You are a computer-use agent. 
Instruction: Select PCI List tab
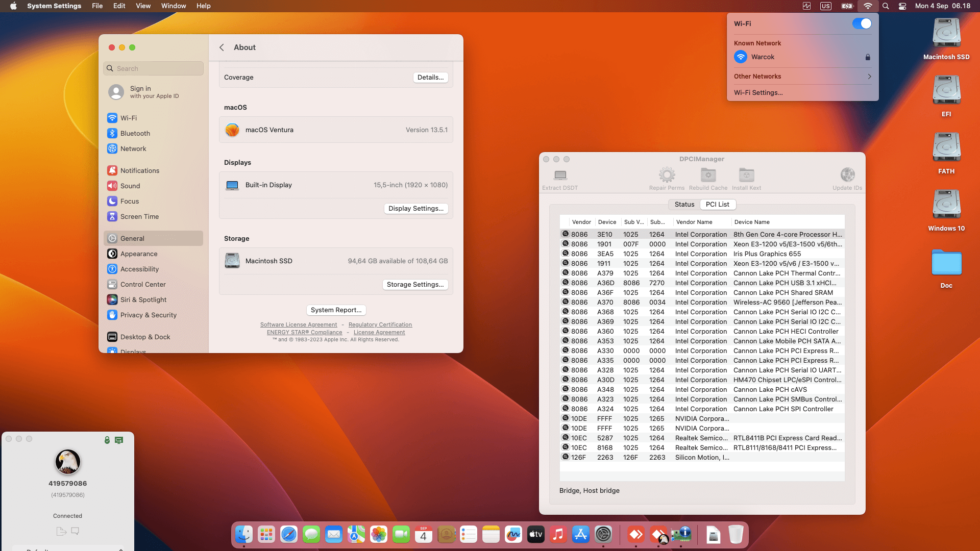[x=717, y=204]
